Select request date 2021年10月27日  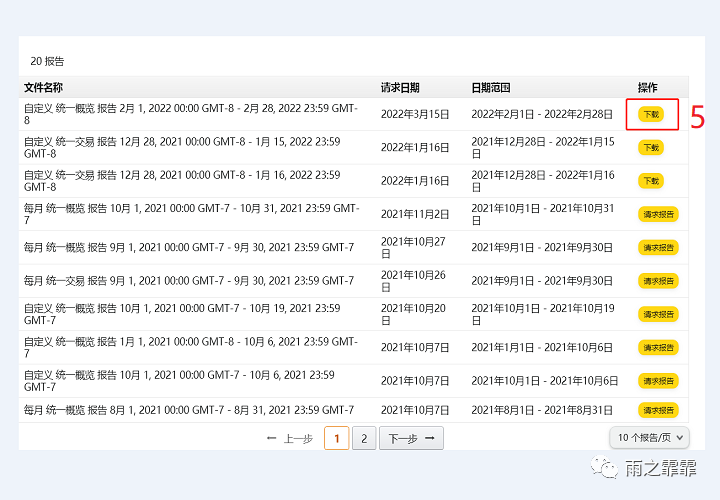413,247
